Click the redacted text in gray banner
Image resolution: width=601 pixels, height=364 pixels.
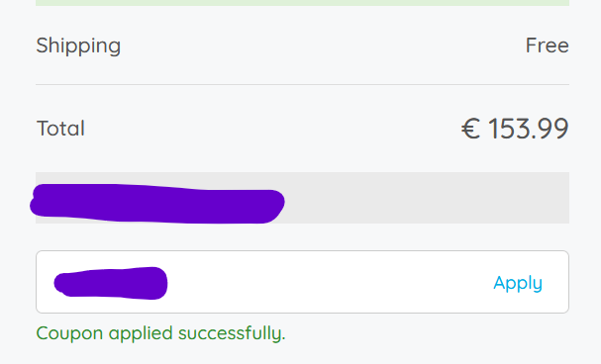tap(157, 204)
